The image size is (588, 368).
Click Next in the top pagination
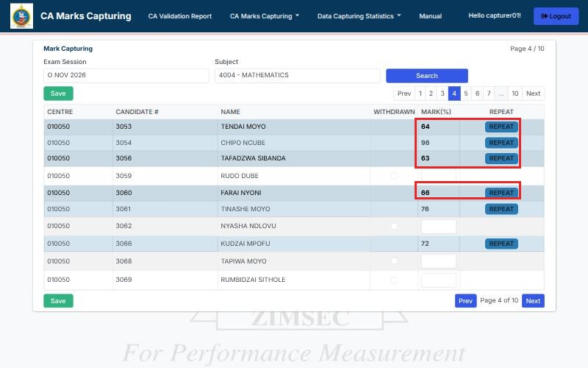534,93
